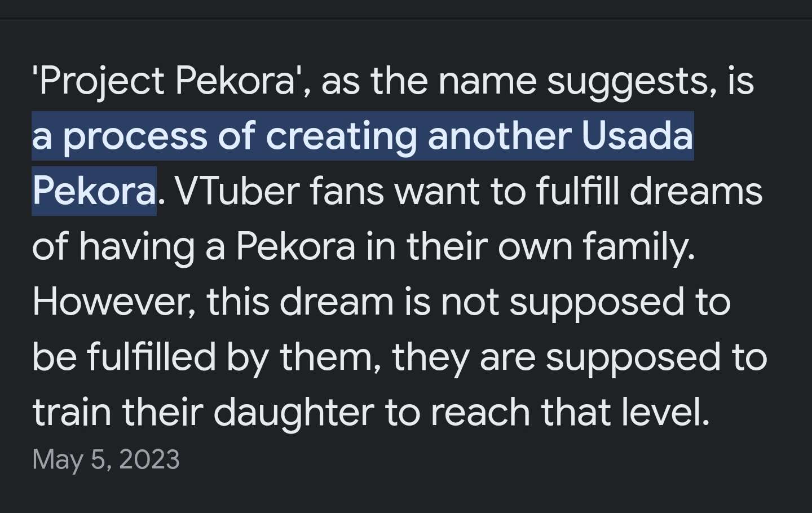812x513 pixels.
Task: Click the word "having" in the fourth line
Action: tap(136, 247)
